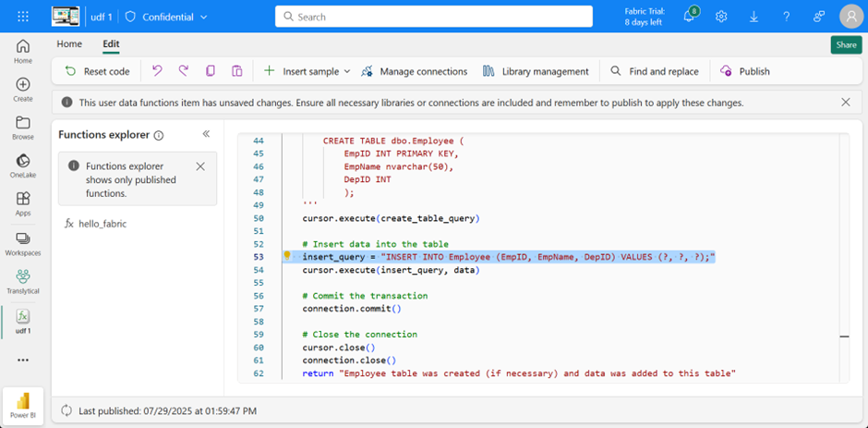Click the Publish button
This screenshot has height=428, width=868.
pyautogui.click(x=744, y=71)
